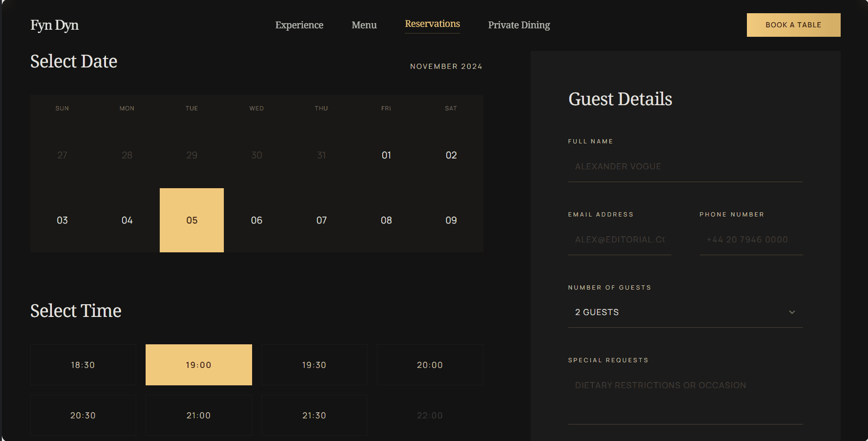Focus the Email Address field

click(x=620, y=239)
